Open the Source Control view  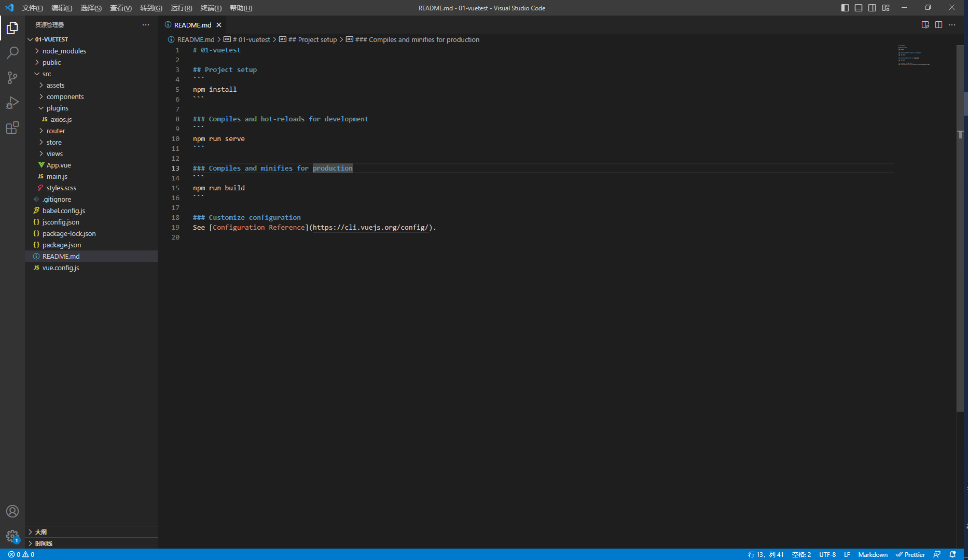(12, 78)
